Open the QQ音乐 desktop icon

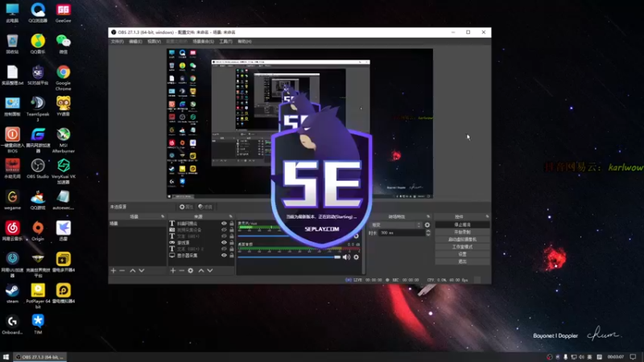(x=38, y=44)
